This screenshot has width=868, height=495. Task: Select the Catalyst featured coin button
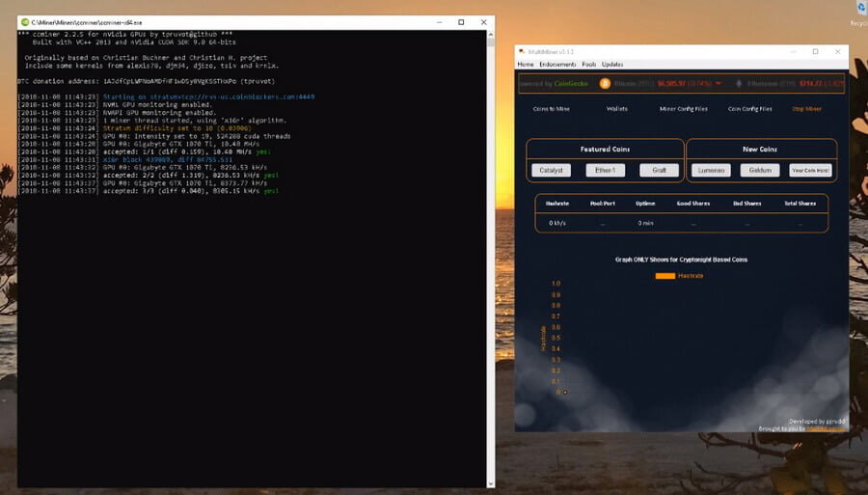click(551, 170)
